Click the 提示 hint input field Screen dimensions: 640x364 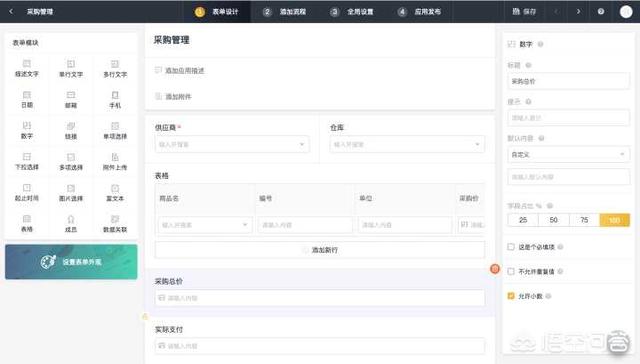(568, 118)
